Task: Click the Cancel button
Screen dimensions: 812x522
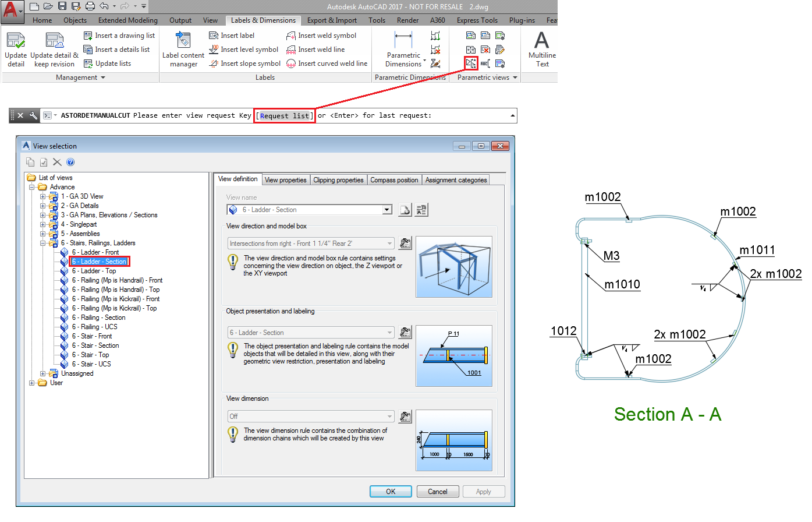Action: coord(438,492)
